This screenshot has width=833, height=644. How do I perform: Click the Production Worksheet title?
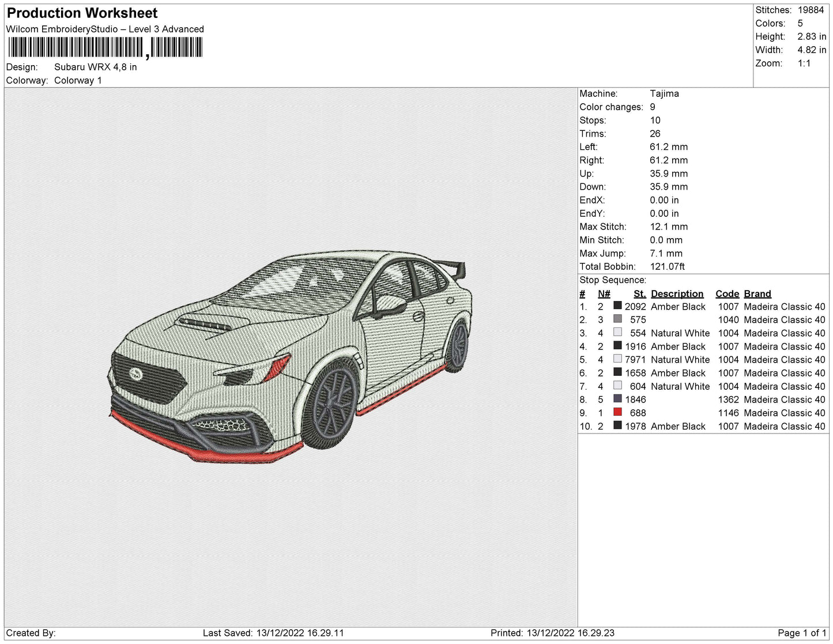[x=82, y=13]
